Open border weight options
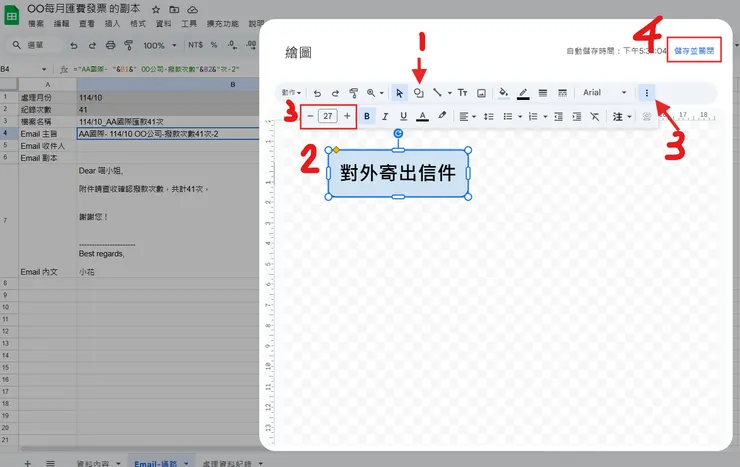Viewport: 740px width, 467px height. (x=543, y=93)
